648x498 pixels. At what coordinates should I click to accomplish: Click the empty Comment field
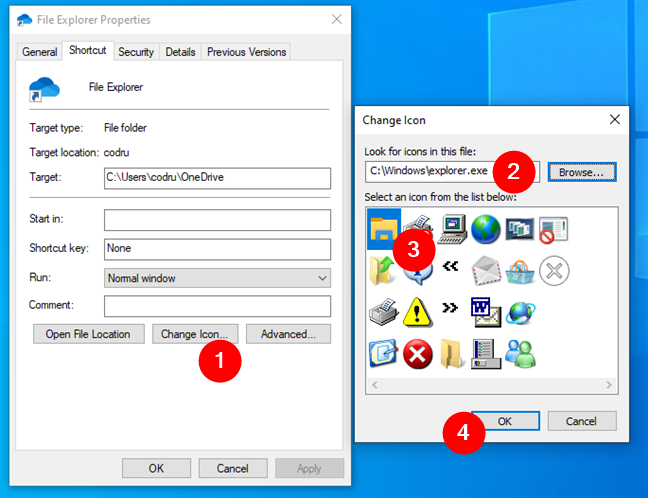point(217,306)
